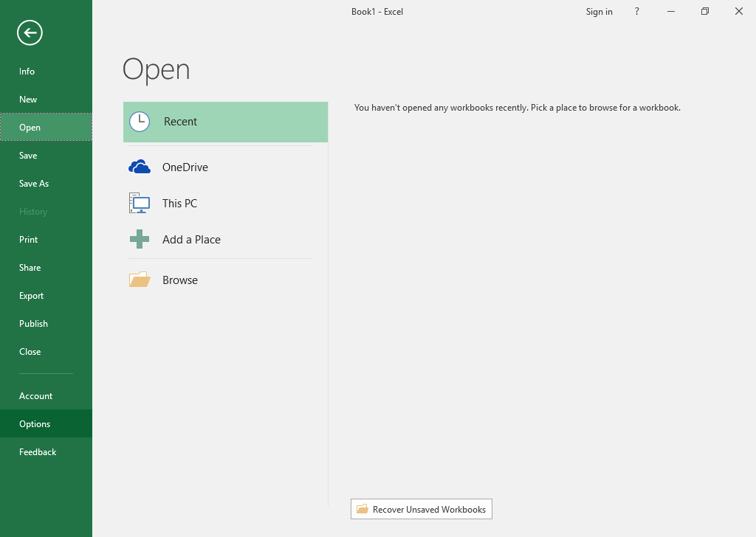Click the Recent clock icon
Viewport: 756px width, 537px height.
[x=140, y=122]
